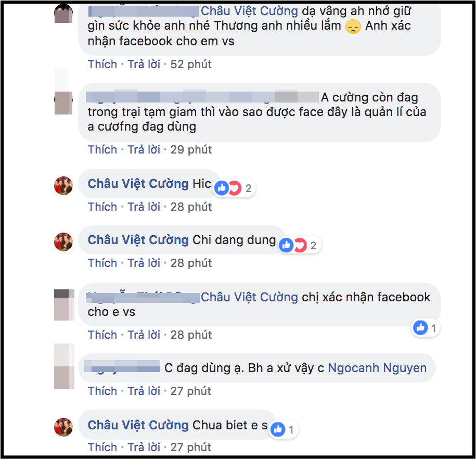Like the 'Chi dang dung' comment via Thích
Image resolution: width=476 pixels, height=459 pixels.
[x=102, y=263]
